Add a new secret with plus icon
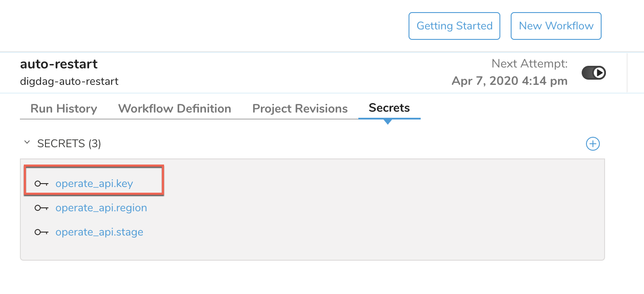 [x=592, y=144]
